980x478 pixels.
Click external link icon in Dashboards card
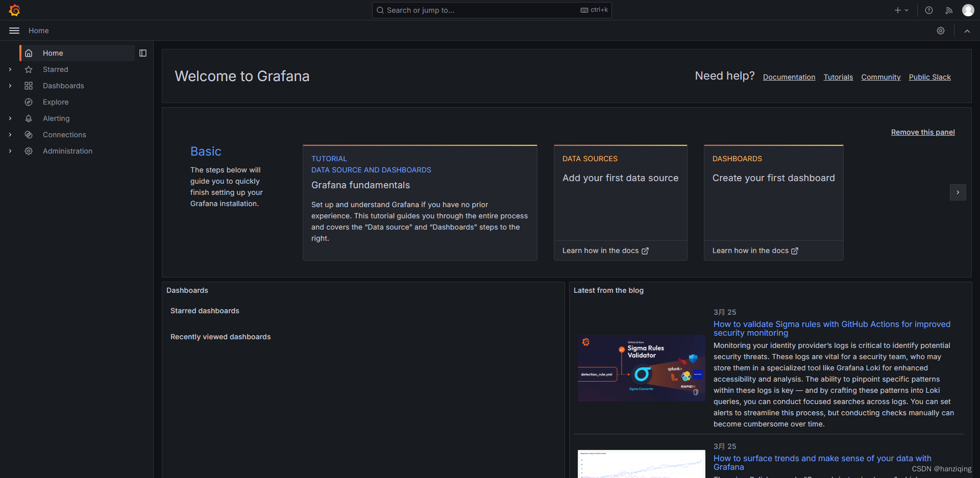click(x=795, y=251)
